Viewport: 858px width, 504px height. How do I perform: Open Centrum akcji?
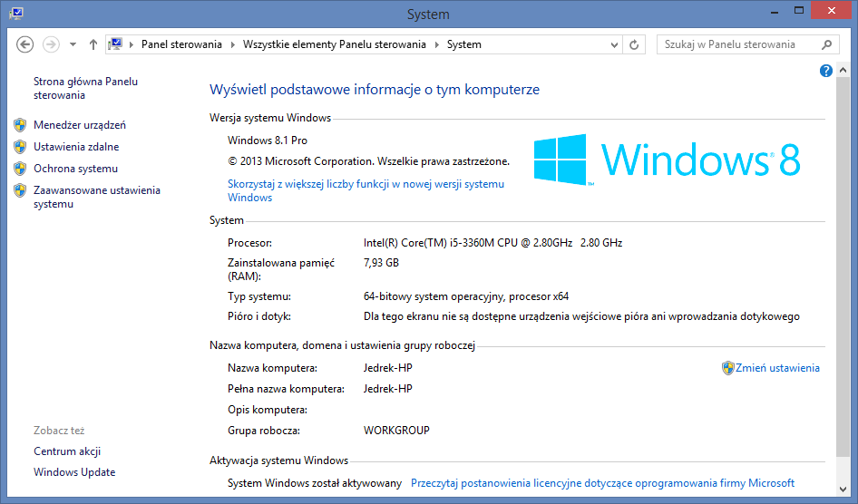pyautogui.click(x=67, y=451)
